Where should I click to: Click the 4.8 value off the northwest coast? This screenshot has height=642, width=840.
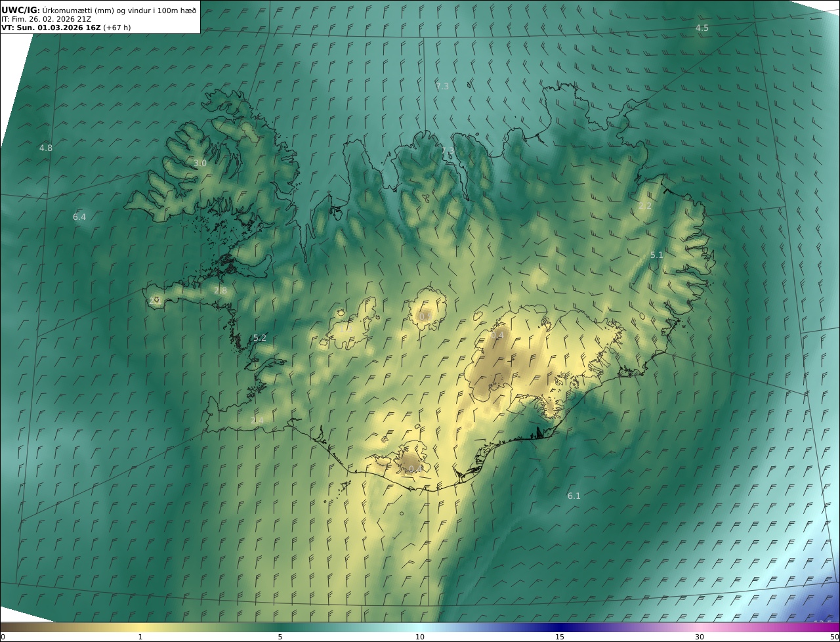pos(45,148)
